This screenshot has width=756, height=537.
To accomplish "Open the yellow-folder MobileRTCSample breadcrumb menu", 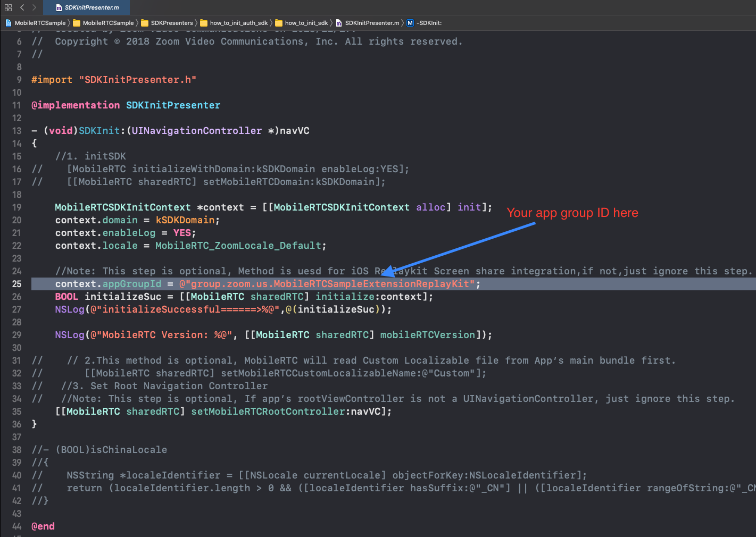I will pyautogui.click(x=109, y=23).
